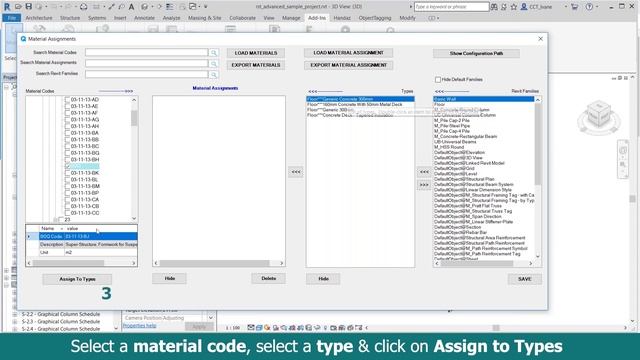The image size is (640, 360).
Task: Open the File ribbon tab
Action: (x=12, y=18)
